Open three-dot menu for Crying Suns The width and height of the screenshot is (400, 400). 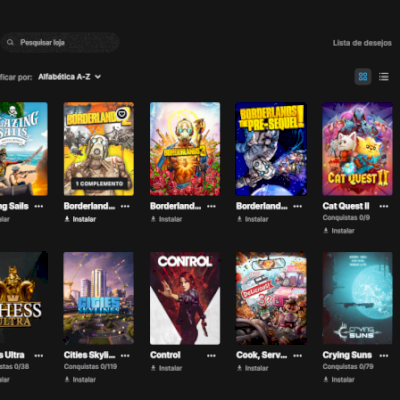coord(384,356)
